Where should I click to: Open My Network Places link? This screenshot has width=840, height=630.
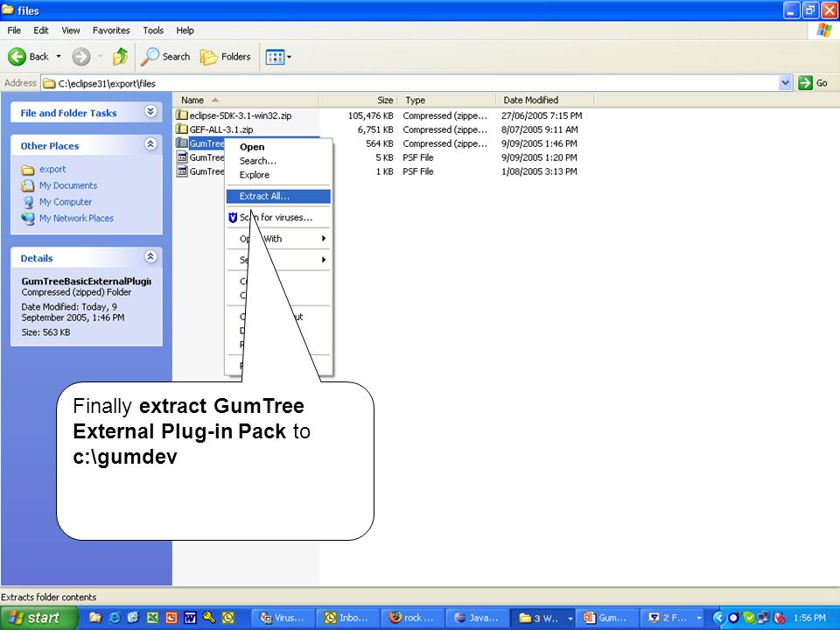76,219
